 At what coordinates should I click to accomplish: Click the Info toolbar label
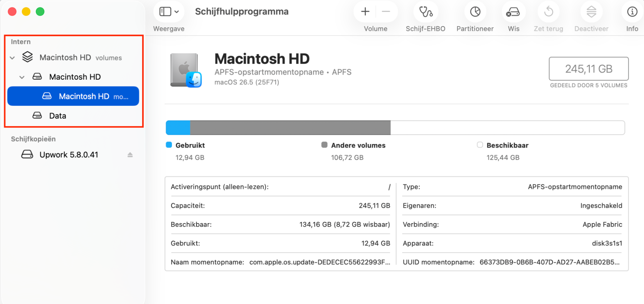coord(632,29)
